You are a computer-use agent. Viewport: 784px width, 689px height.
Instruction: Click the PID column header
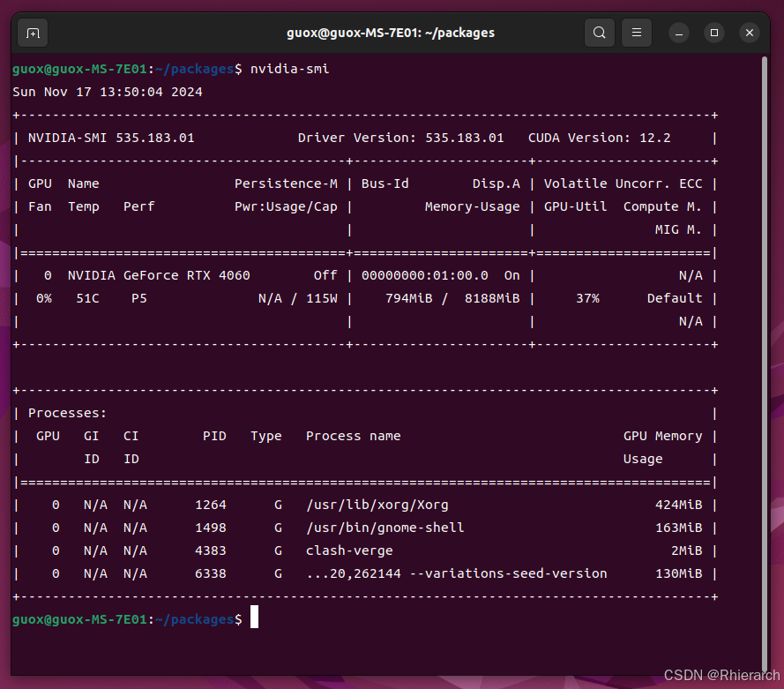click(214, 436)
